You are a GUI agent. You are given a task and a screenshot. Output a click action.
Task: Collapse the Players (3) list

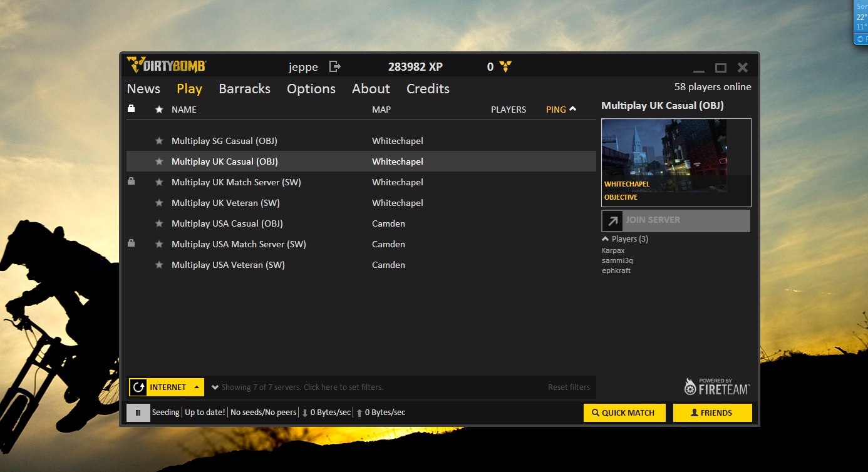605,239
